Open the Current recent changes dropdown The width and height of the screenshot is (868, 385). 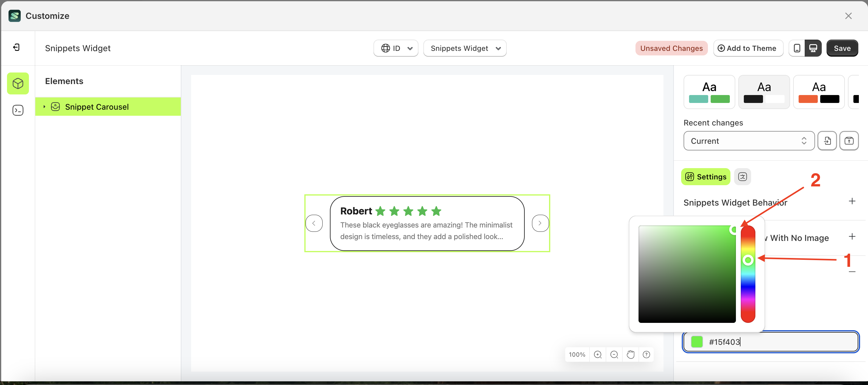point(748,141)
